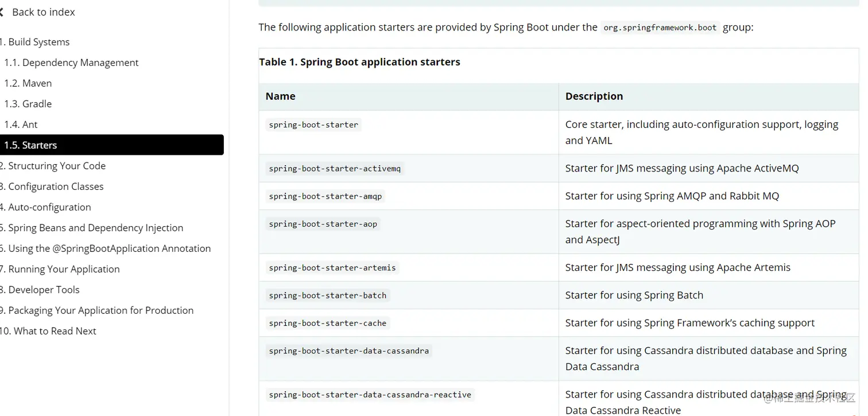868x416 pixels.
Task: Jump to Auto-configuration section
Action: coord(45,207)
